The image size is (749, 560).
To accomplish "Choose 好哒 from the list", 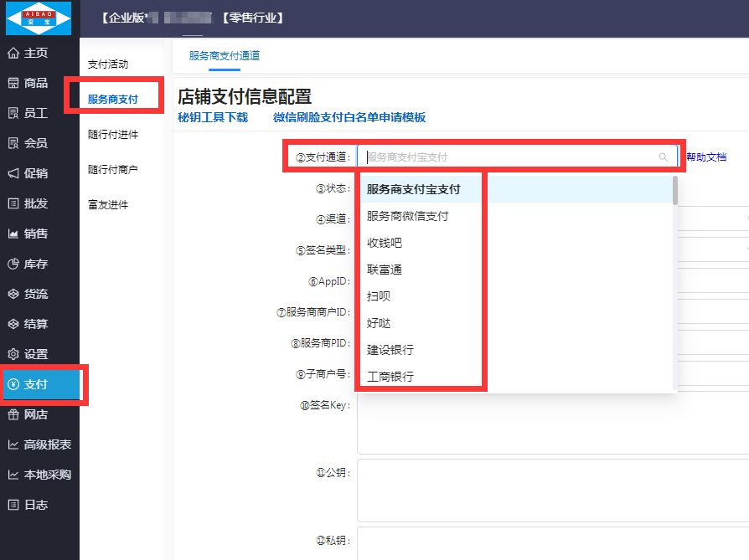I will (x=517, y=323).
